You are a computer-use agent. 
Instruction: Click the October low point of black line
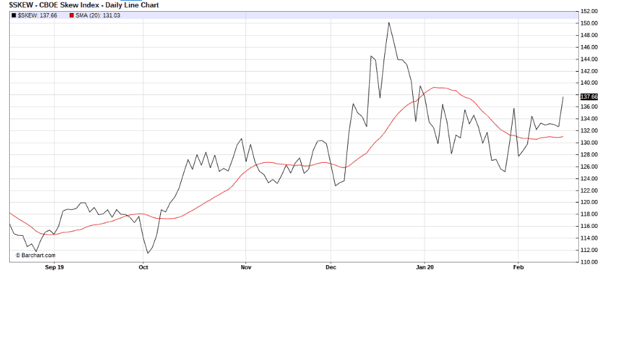[148, 253]
